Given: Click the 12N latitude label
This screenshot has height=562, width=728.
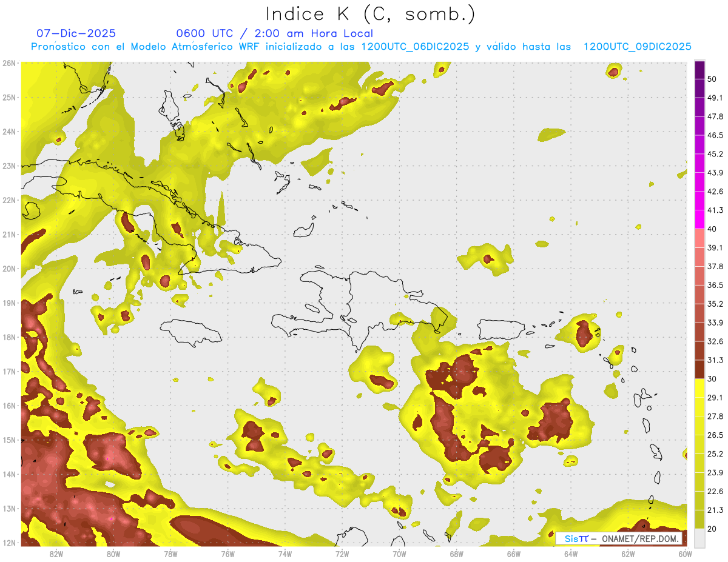Looking at the screenshot, I should click(9, 543).
